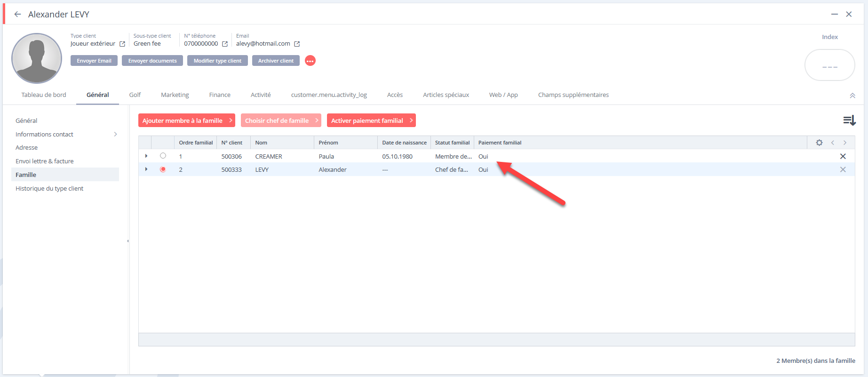Click client number 500333

(x=231, y=169)
